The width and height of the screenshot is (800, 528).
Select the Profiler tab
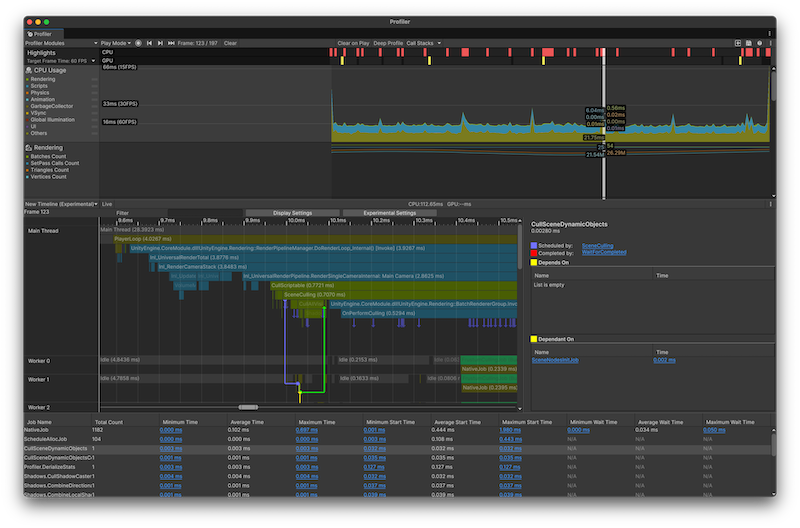[42, 34]
